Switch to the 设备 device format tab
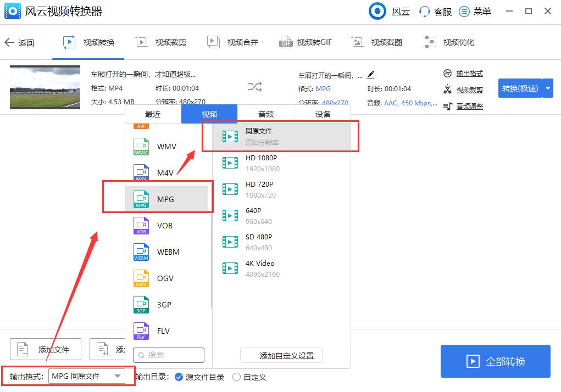Image resolution: width=561 pixels, height=392 pixels. click(x=322, y=114)
